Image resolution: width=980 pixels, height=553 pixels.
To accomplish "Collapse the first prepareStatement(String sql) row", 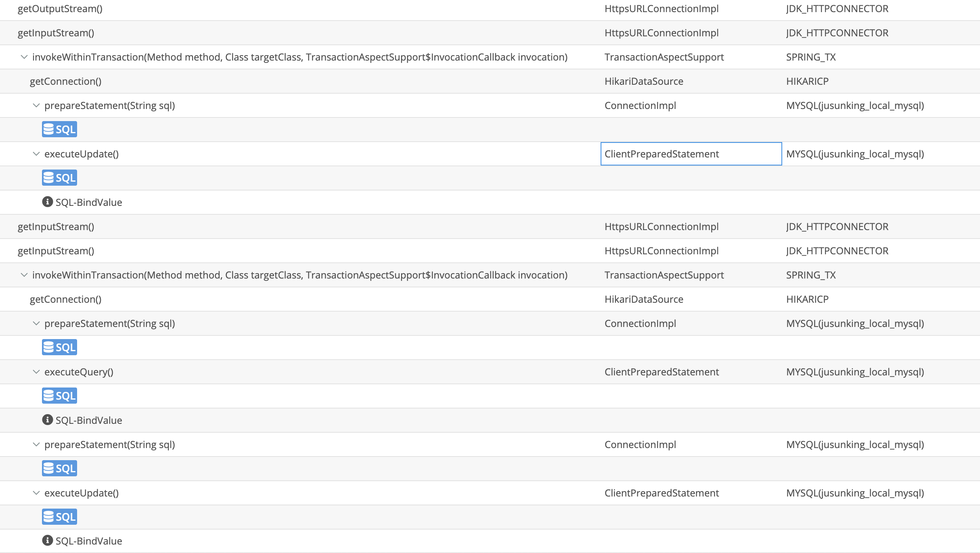I will coord(36,105).
